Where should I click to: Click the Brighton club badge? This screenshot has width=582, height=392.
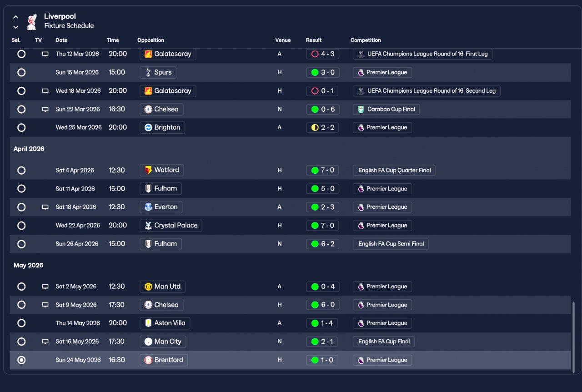click(148, 127)
